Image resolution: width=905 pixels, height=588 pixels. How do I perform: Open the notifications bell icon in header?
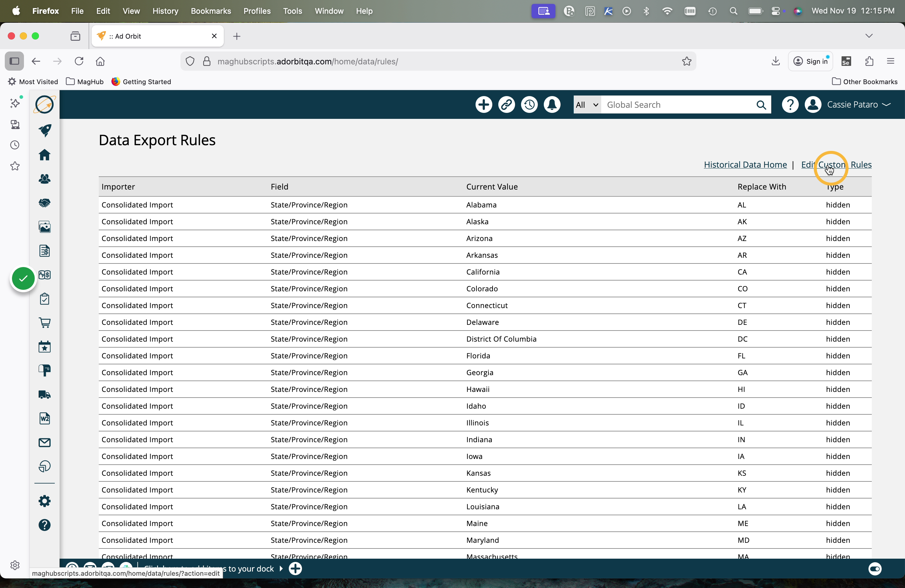pos(552,104)
